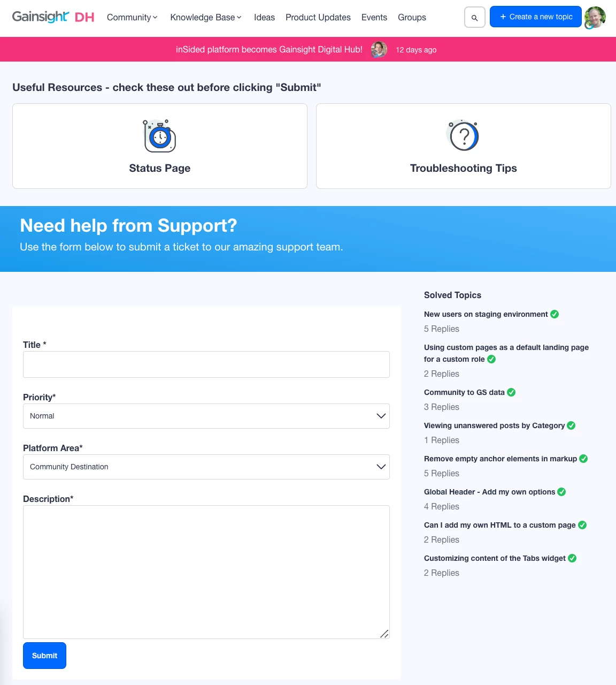Click the Description textarea resize handle
This screenshot has height=685, width=616.
[x=384, y=634]
